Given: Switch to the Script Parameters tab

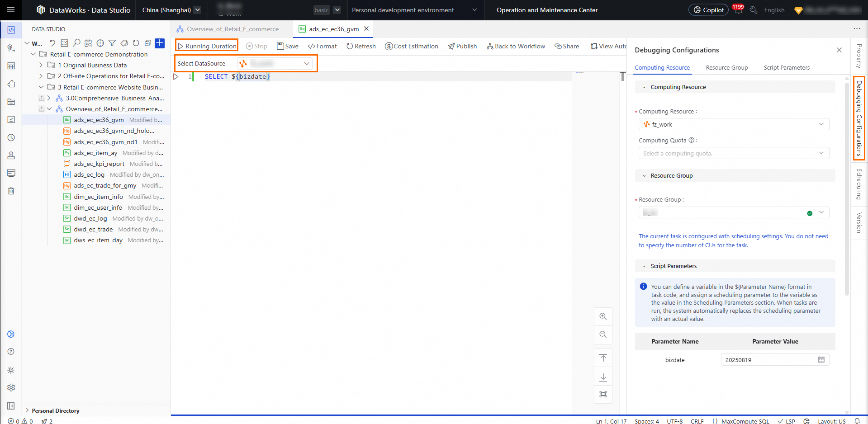Looking at the screenshot, I should pos(787,68).
